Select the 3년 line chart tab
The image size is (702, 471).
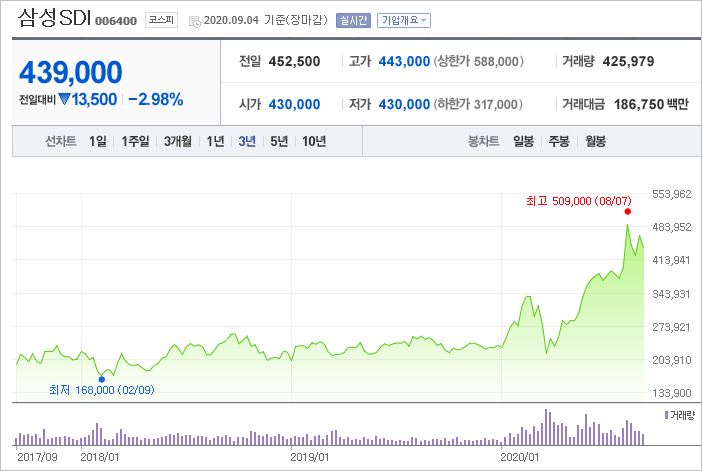click(247, 141)
